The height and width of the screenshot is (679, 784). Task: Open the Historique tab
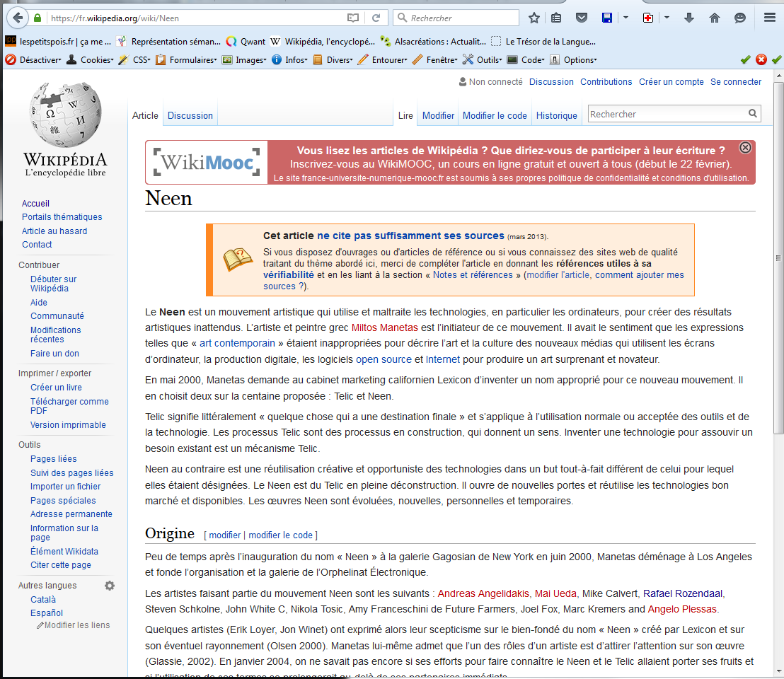pyautogui.click(x=556, y=115)
